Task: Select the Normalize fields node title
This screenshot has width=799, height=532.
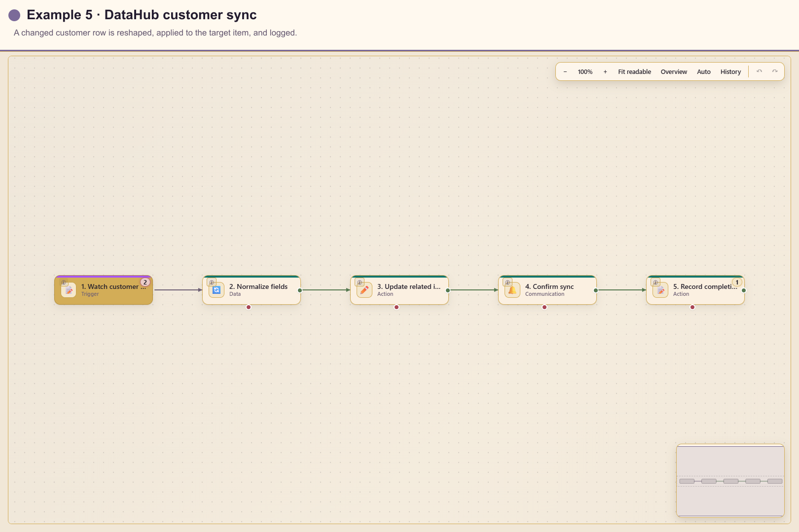Action: pos(258,286)
